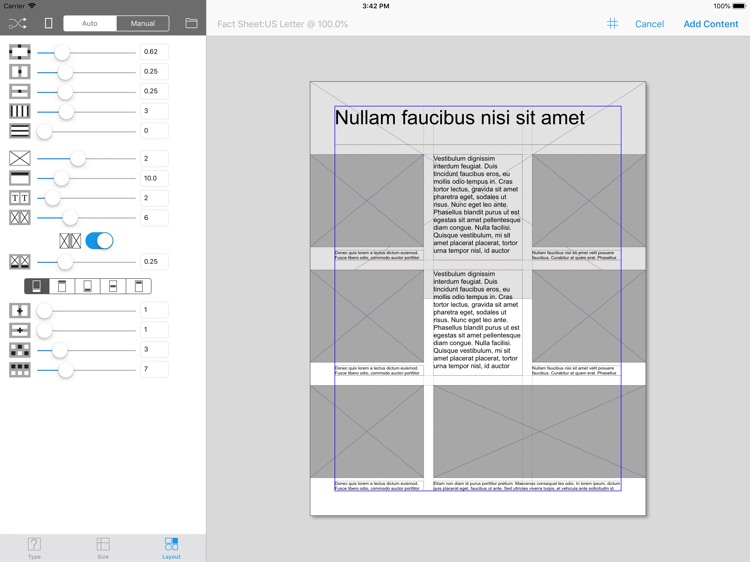Select the headline Nullam faucibus nisi sit amet

459,118
